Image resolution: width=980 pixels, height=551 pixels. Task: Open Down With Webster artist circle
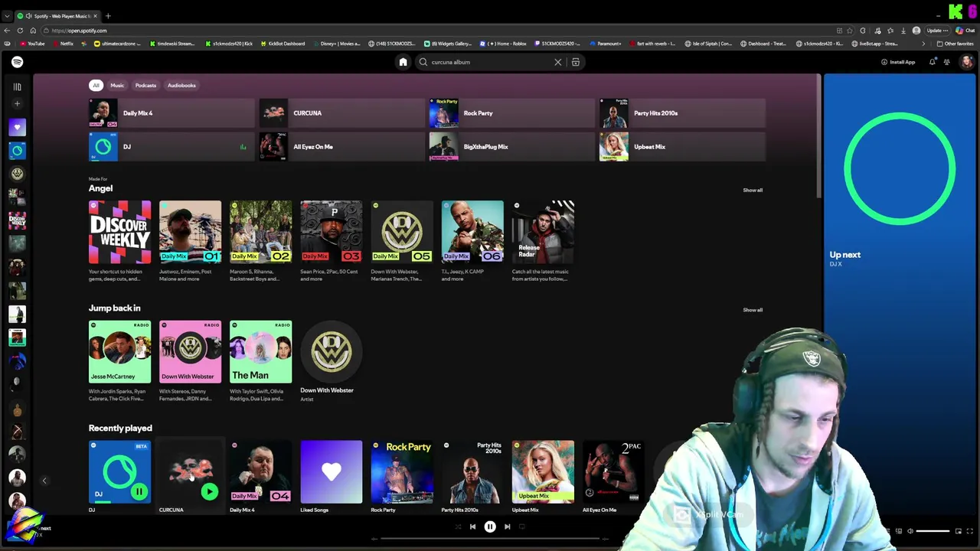[x=331, y=352]
